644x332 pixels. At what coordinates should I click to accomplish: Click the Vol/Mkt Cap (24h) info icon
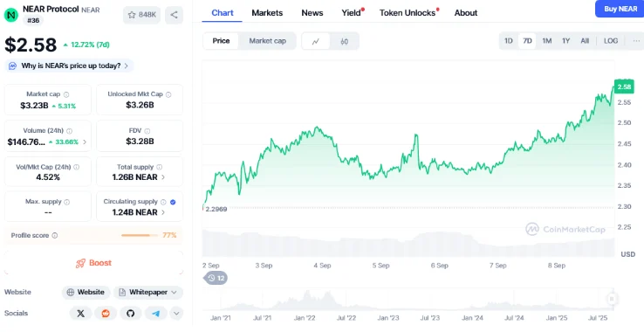pos(77,167)
